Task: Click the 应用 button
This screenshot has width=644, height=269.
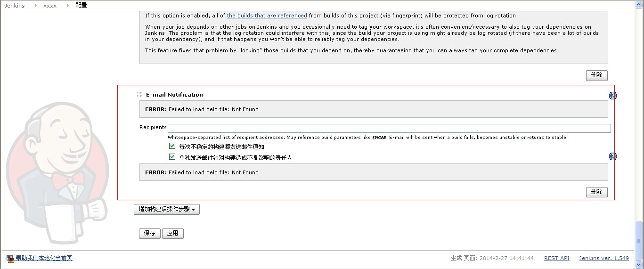Action: click(x=173, y=233)
